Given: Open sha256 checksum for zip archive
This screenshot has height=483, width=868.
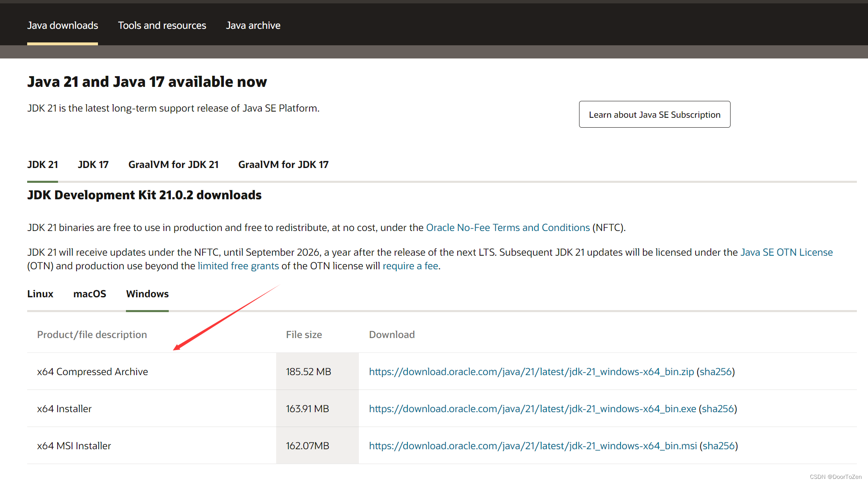Looking at the screenshot, I should (x=715, y=372).
